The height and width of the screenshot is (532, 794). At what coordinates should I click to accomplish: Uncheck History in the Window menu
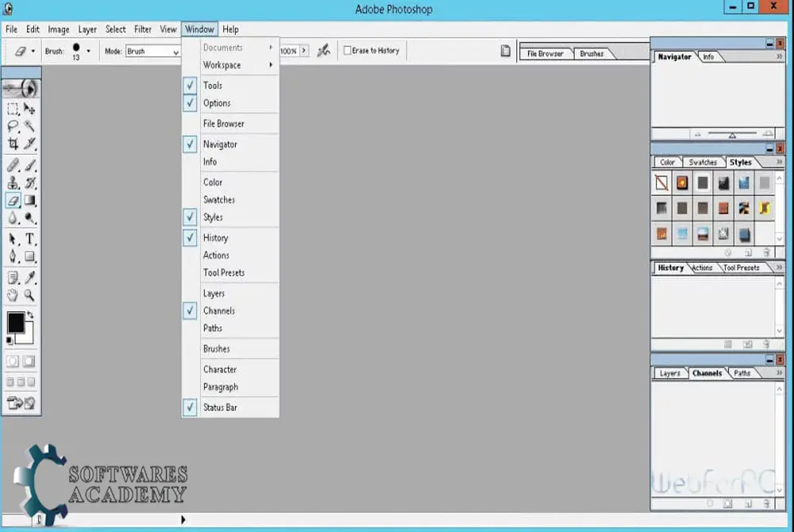[190, 237]
